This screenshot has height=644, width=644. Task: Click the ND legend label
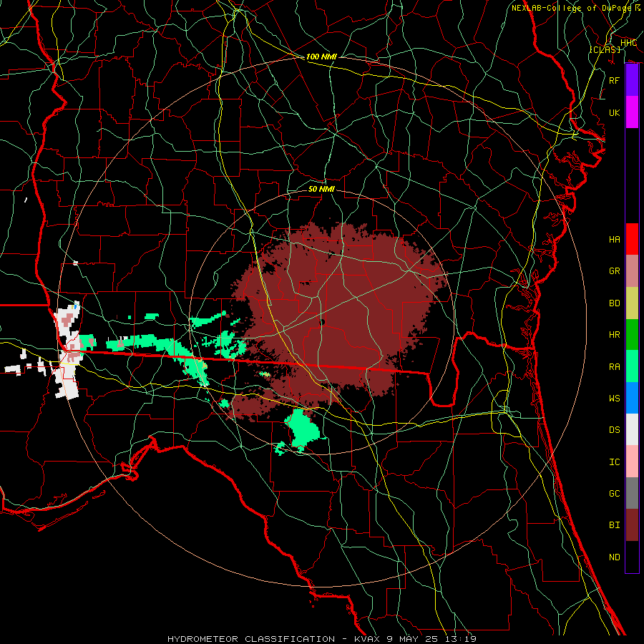(x=615, y=557)
